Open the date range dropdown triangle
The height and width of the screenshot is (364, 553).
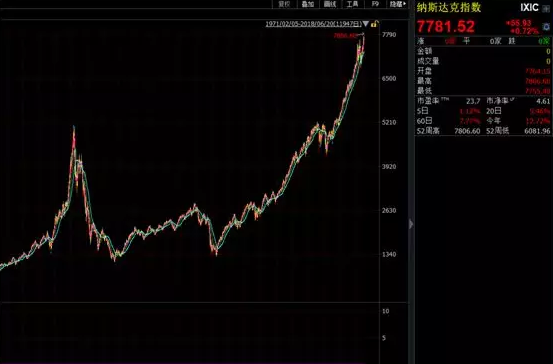(x=365, y=24)
